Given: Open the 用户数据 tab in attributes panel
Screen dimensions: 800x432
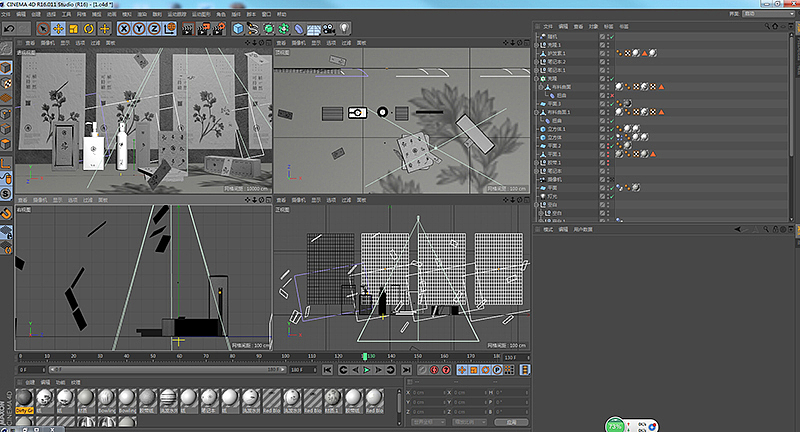Looking at the screenshot, I should pos(582,229).
